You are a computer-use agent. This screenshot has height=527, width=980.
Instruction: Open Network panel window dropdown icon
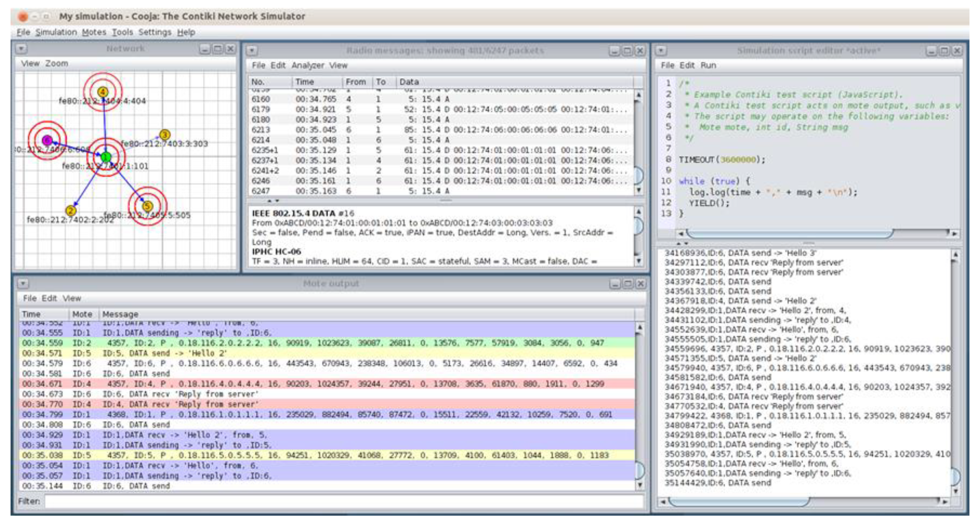(x=21, y=49)
